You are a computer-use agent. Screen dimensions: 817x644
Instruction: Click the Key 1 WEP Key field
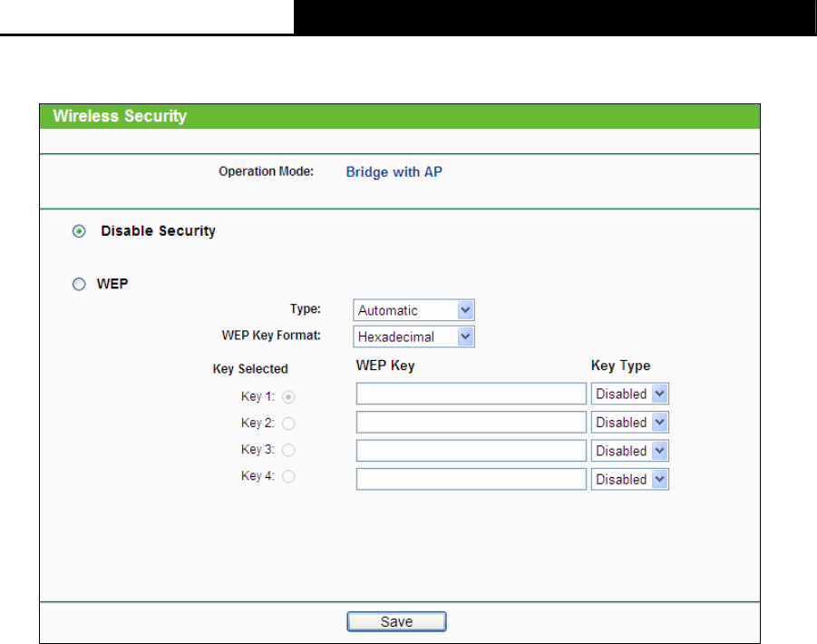click(x=472, y=394)
